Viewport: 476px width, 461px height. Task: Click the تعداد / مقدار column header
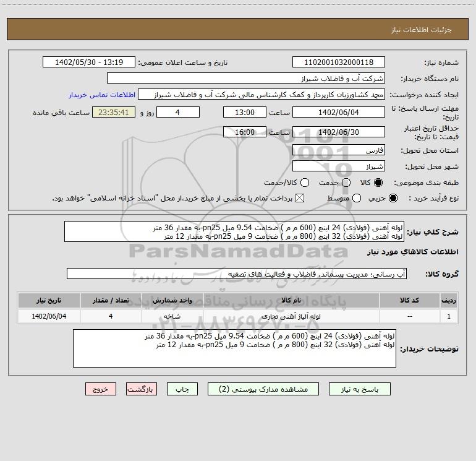tap(111, 300)
